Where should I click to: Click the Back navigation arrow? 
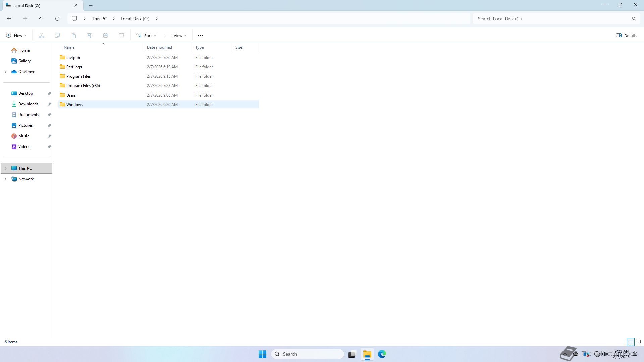(x=9, y=19)
